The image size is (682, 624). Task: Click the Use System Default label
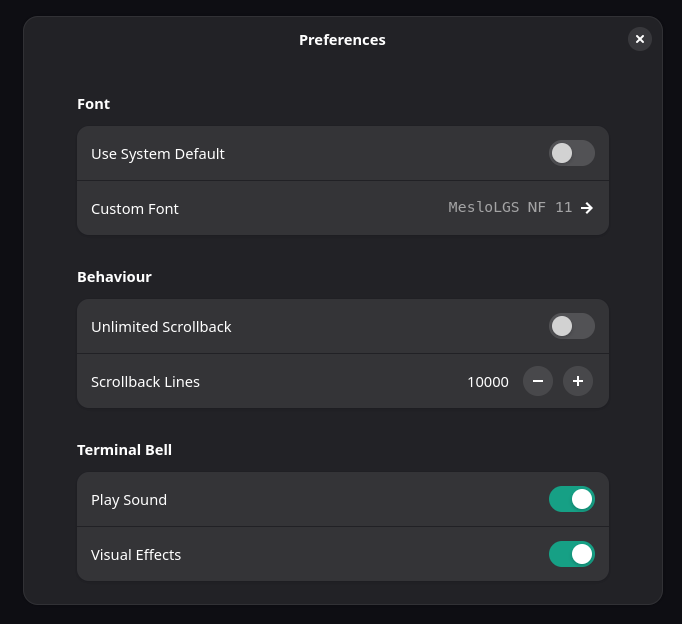(x=158, y=154)
